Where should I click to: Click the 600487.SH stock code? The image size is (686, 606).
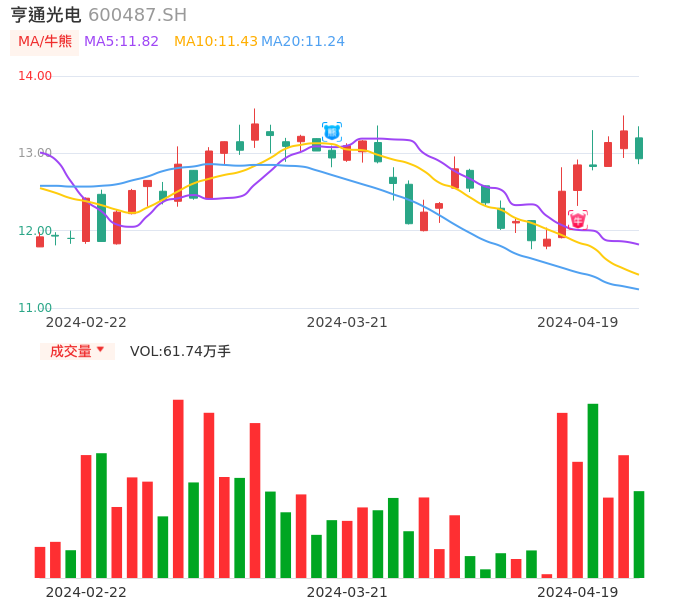137,15
